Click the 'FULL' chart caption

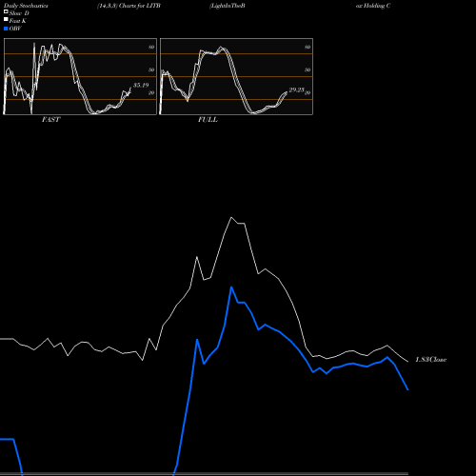[208, 120]
